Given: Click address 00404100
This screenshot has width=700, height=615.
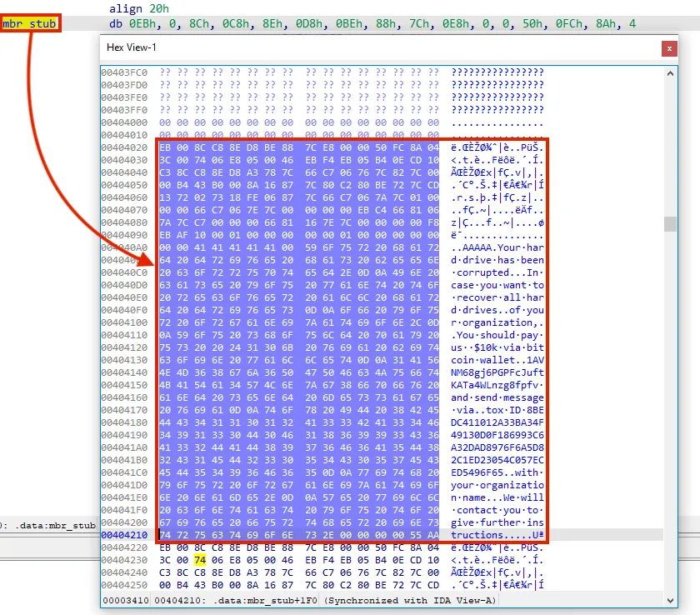Looking at the screenshot, I should (124, 322).
